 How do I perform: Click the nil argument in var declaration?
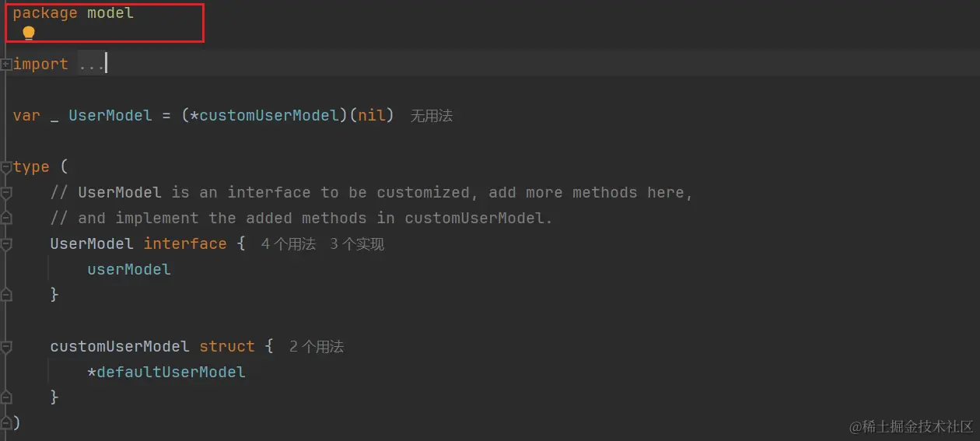372,116
